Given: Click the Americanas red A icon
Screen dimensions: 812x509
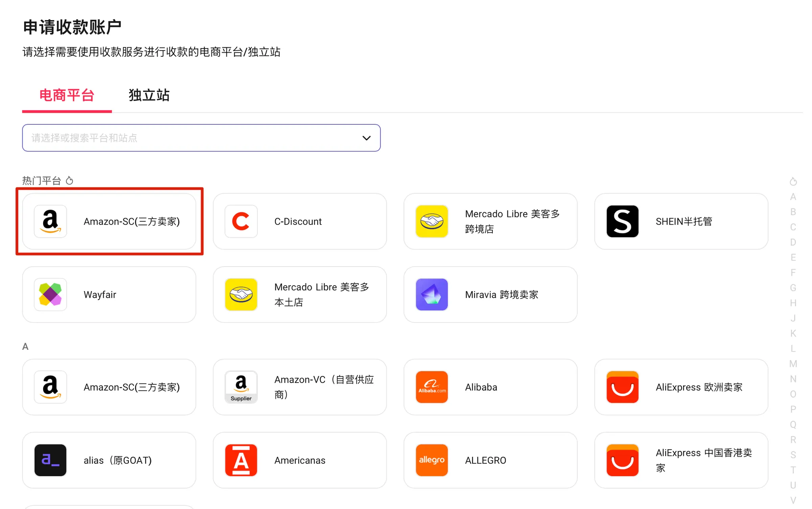Looking at the screenshot, I should click(241, 460).
